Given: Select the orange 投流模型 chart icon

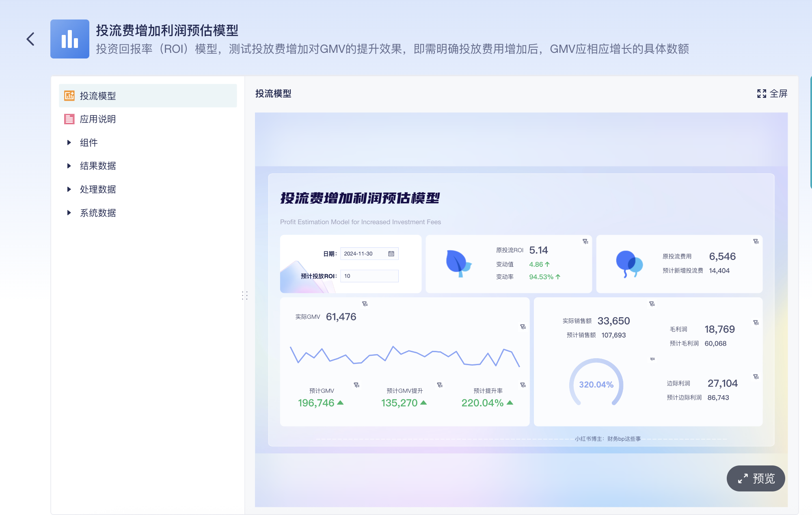Looking at the screenshot, I should [x=70, y=96].
